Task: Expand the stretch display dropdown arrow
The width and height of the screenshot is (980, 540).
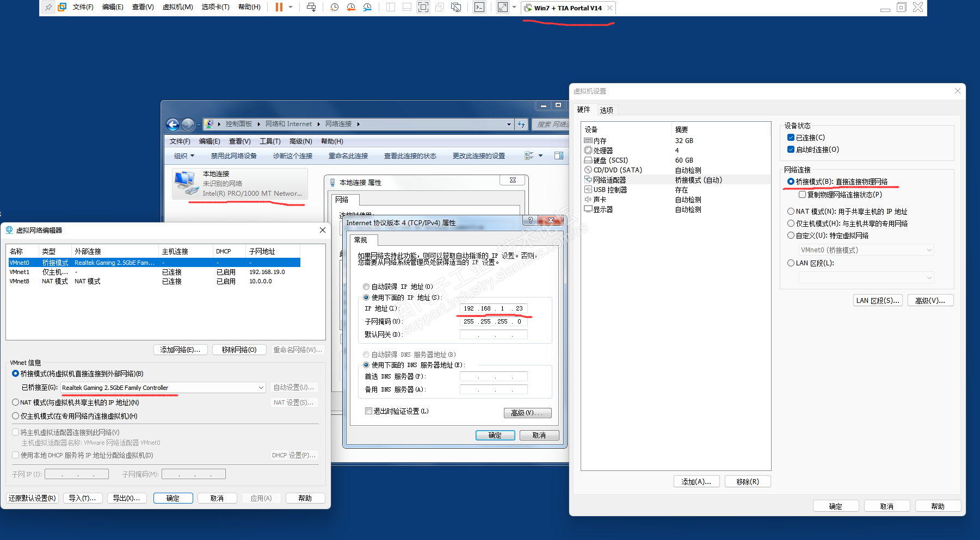Action: point(514,8)
